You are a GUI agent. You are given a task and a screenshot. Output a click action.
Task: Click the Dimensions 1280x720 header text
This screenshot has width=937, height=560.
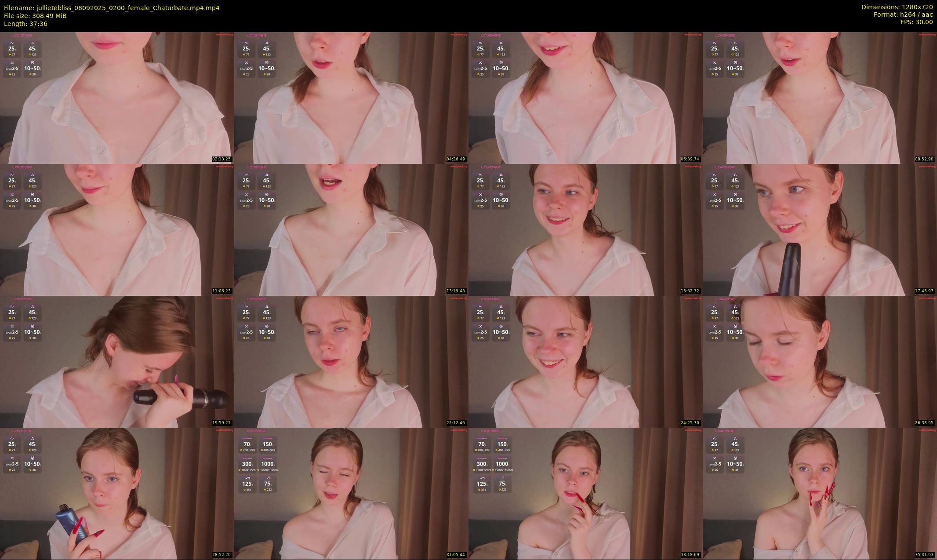coord(897,7)
